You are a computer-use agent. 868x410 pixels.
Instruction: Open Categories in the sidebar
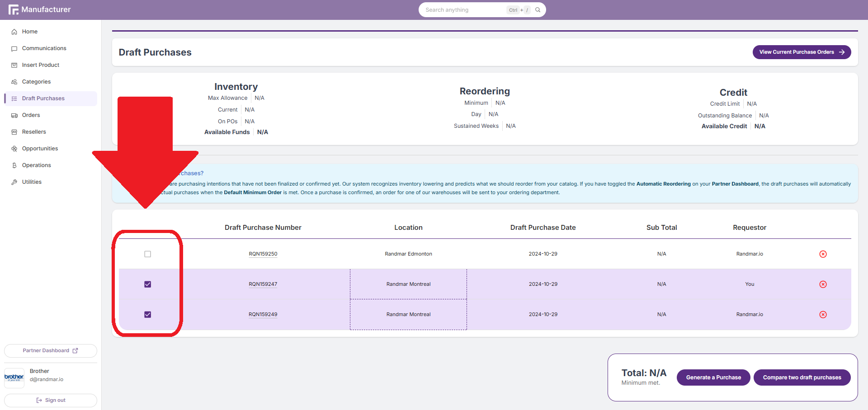[51, 82]
